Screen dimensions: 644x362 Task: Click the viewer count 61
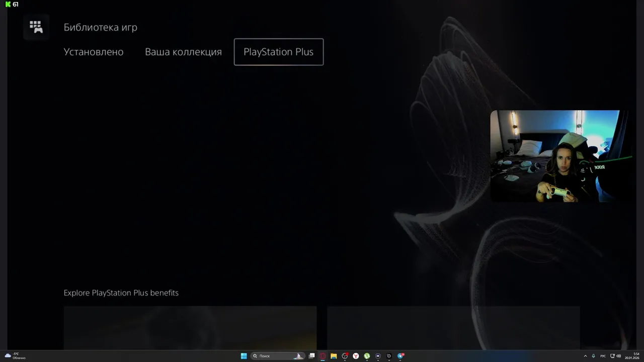16,4
